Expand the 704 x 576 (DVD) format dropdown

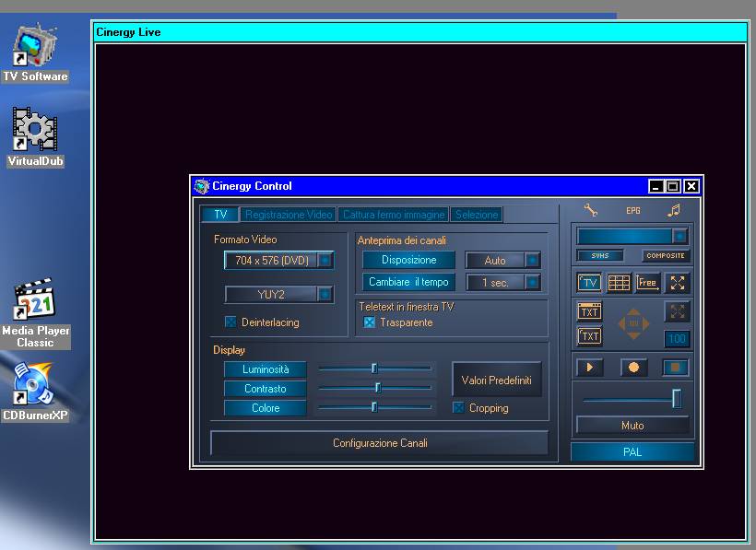(325, 261)
